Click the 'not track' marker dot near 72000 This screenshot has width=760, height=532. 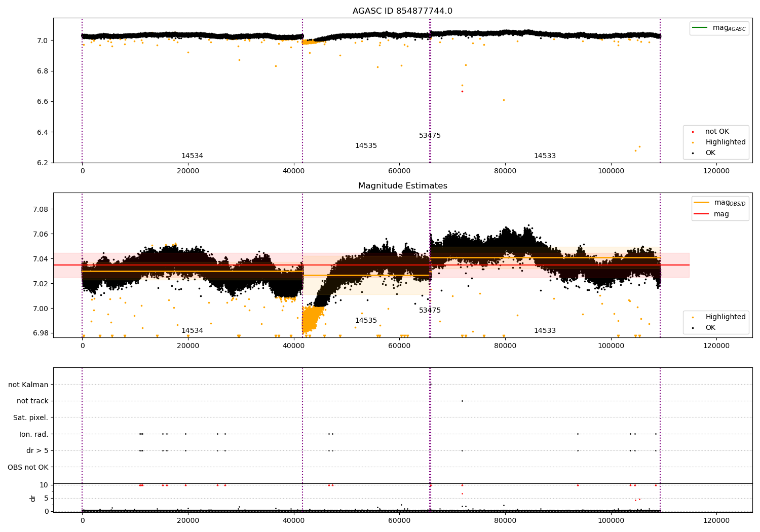(x=462, y=401)
